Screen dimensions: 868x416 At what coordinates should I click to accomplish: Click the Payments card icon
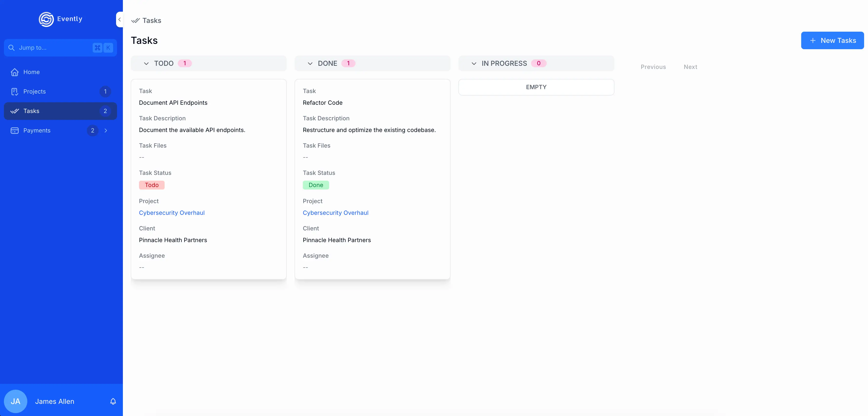14,131
